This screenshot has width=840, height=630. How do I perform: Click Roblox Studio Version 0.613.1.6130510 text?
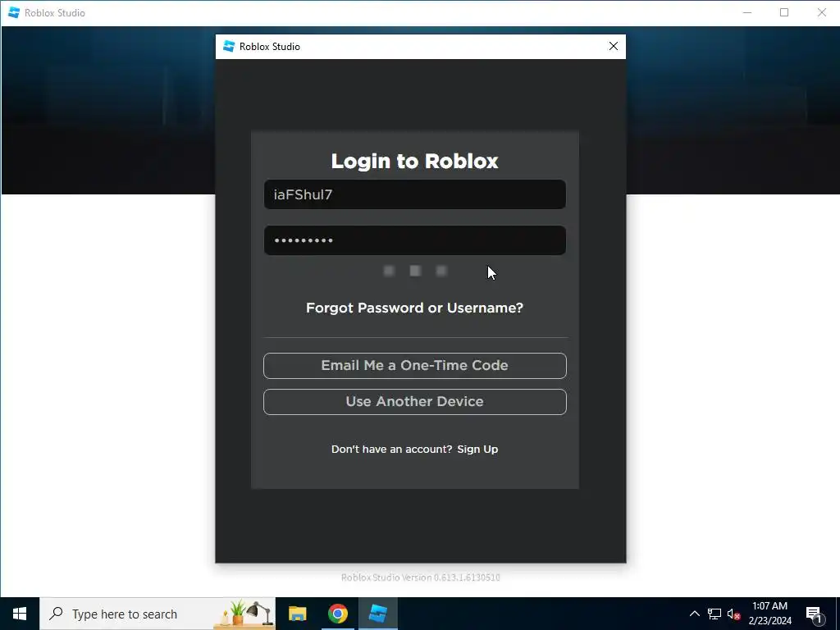[x=421, y=577]
